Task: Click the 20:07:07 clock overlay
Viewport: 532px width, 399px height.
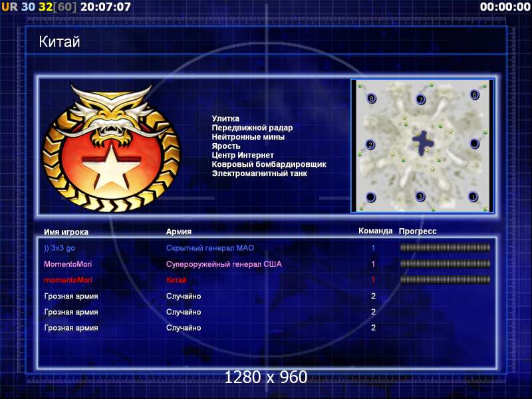Action: pyautogui.click(x=106, y=7)
